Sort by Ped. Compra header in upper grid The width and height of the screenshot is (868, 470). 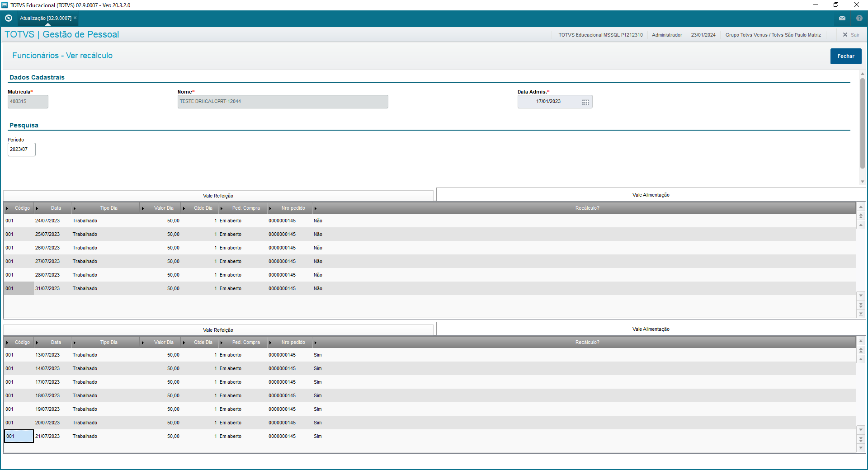coord(246,208)
